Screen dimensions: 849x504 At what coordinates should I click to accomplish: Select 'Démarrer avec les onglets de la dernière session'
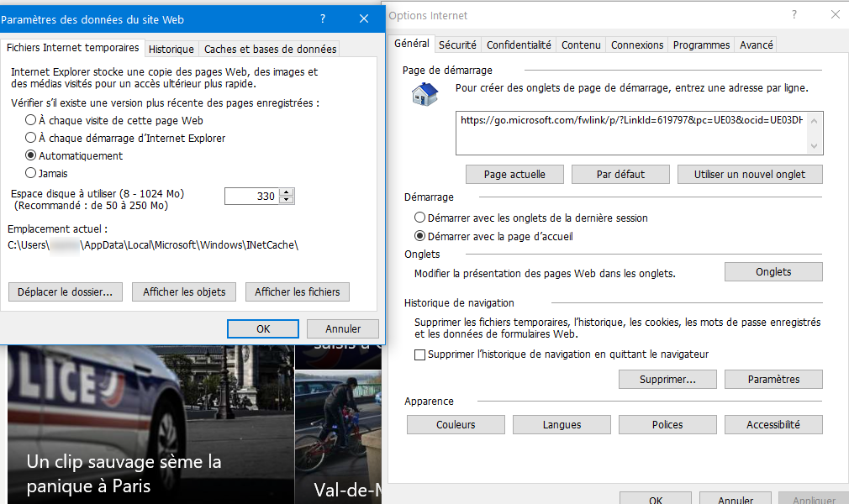pyautogui.click(x=531, y=218)
